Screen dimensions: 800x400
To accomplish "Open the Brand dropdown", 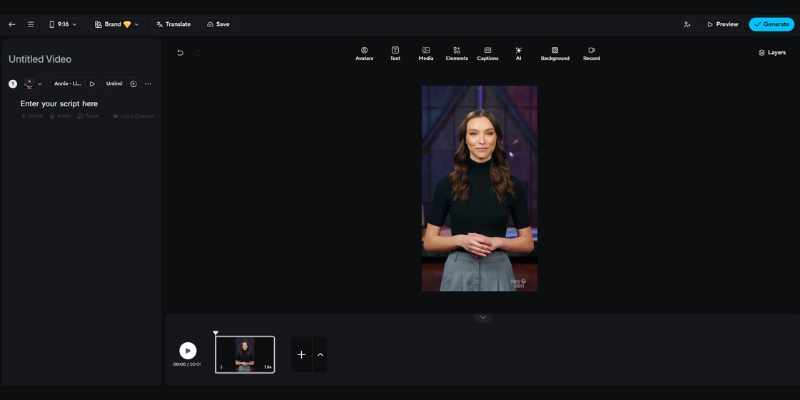I will (117, 24).
